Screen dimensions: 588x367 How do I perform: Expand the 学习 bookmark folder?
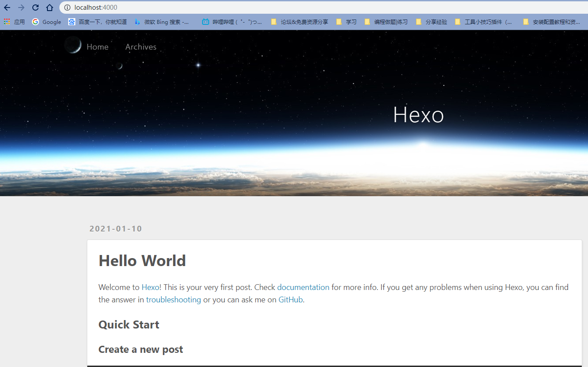tap(347, 22)
